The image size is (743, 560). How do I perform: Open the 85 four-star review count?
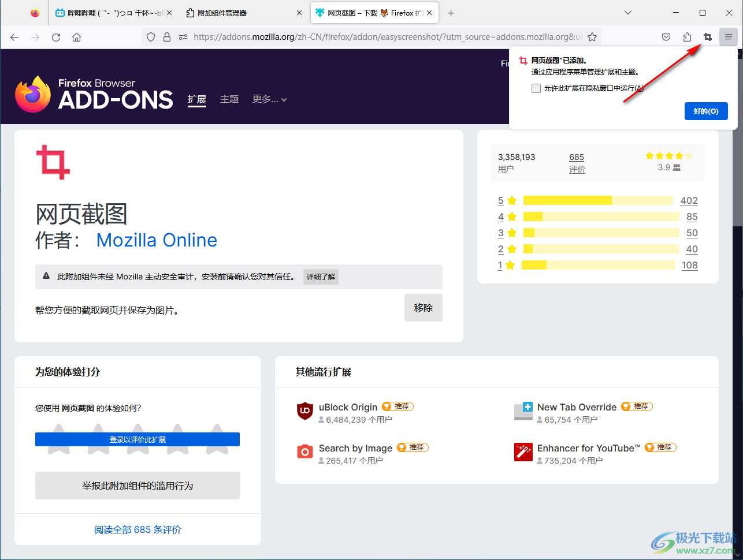pyautogui.click(x=692, y=216)
